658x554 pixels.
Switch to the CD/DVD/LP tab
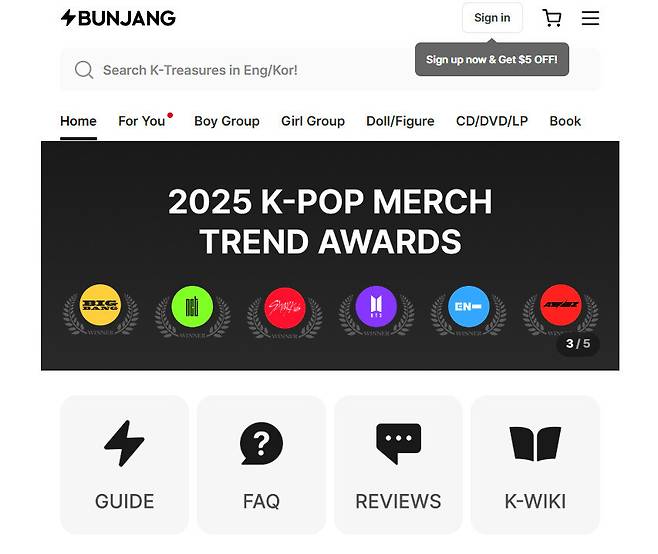point(492,121)
